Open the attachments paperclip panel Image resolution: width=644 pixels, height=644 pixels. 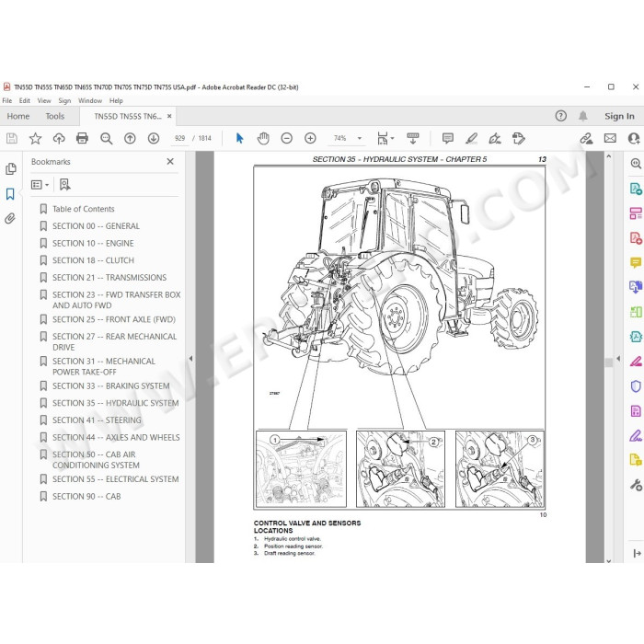pyautogui.click(x=10, y=218)
